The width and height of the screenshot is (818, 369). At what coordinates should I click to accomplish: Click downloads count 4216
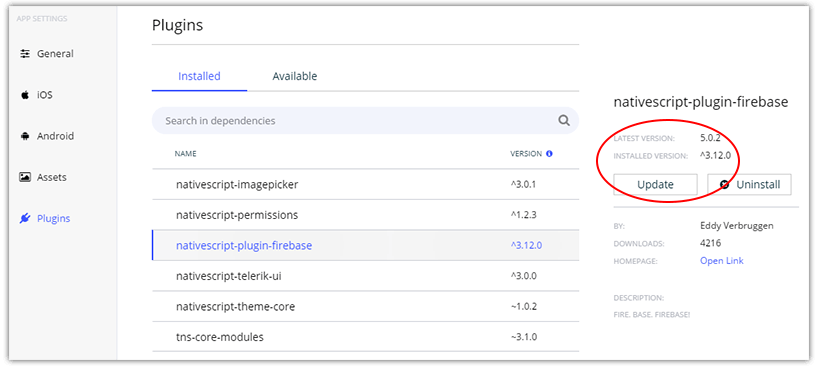pos(711,243)
